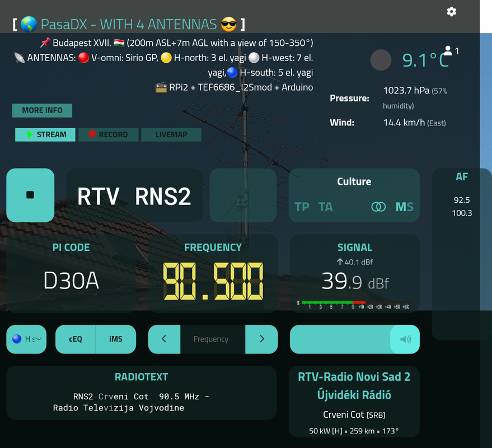Click the Frequency input field

coord(213,339)
